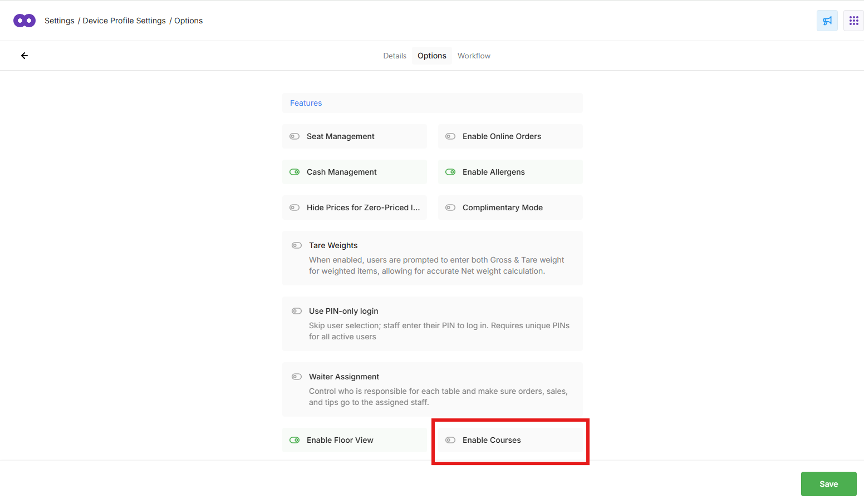Turn on Enable Courses toggle

pos(450,440)
